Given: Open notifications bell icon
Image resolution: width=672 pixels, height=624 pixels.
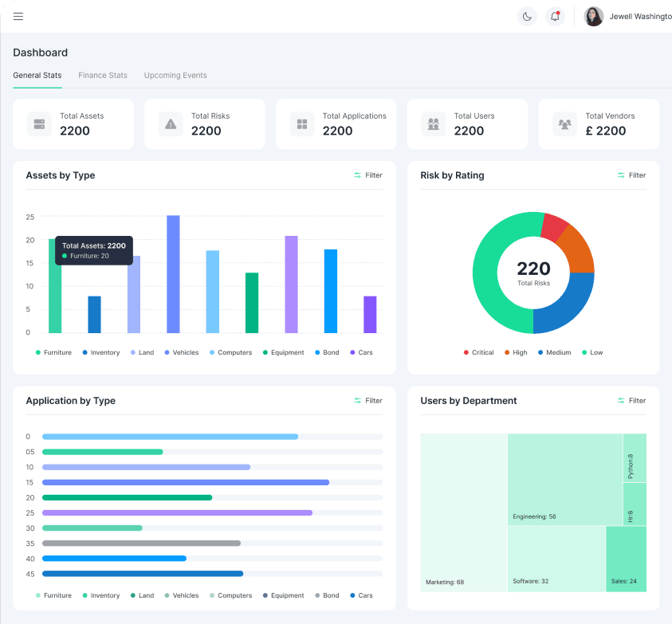Looking at the screenshot, I should click(555, 17).
